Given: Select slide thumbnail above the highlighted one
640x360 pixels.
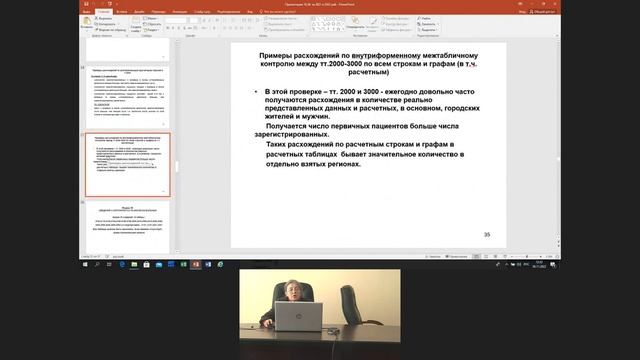Looking at the screenshot, I should click(x=127, y=98).
